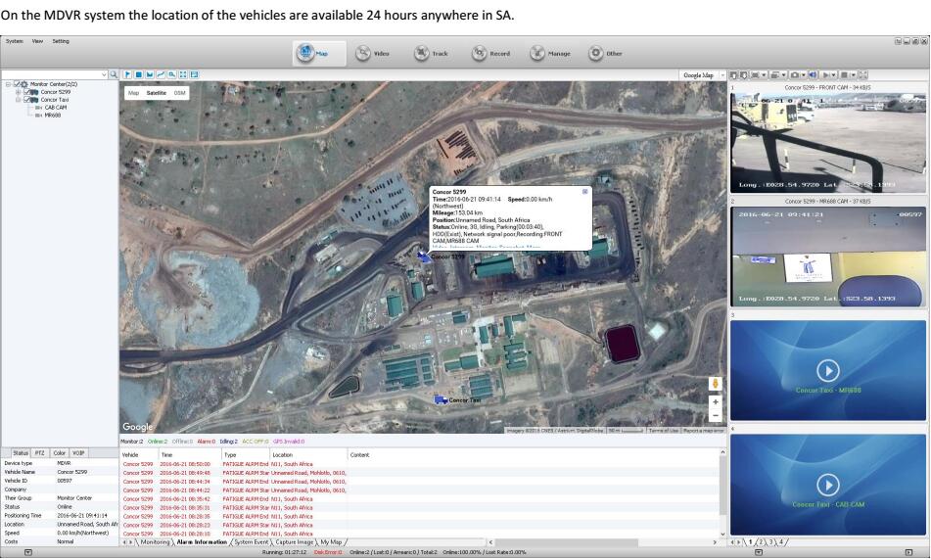
Task: Toggle the Concor Taxi checkbox
Action: 26,100
